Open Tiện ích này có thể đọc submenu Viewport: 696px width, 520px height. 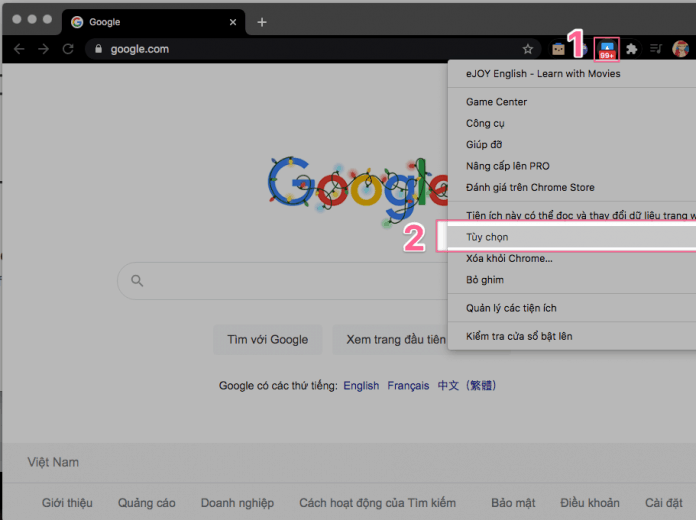click(x=572, y=215)
